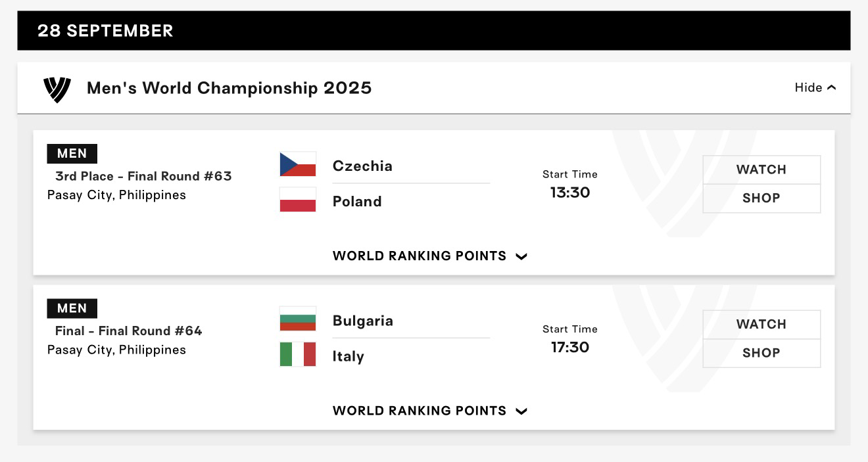The width and height of the screenshot is (868, 462).
Task: Click the Poland flag icon
Action: pos(298,200)
